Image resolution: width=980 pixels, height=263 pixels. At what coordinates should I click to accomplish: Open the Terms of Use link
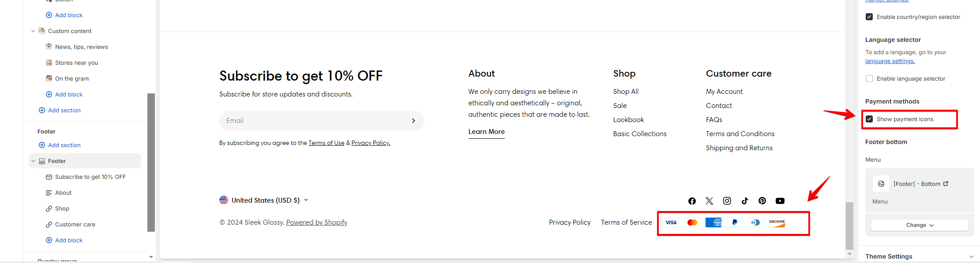pyautogui.click(x=327, y=143)
